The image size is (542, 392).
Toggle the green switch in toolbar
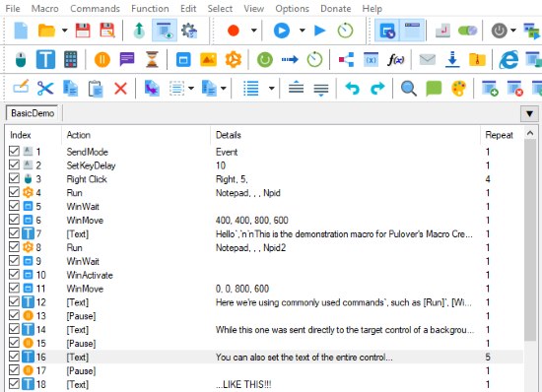pyautogui.click(x=467, y=31)
